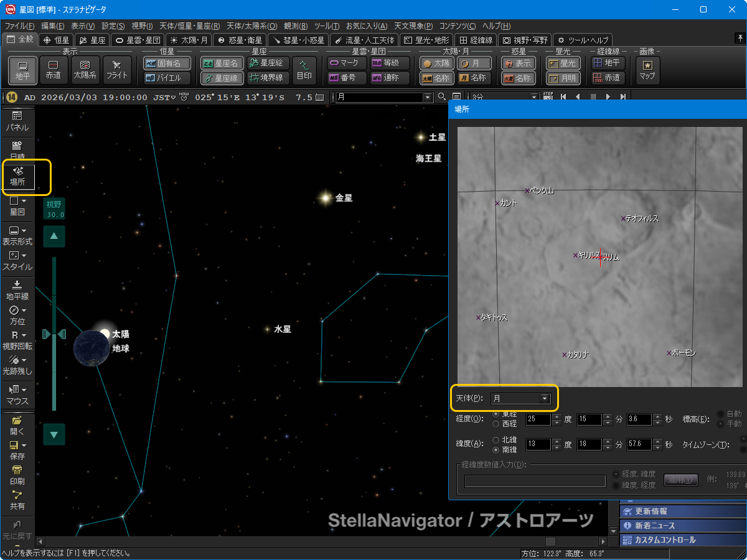Click the 地平 horizon coordinate icon
Screen dimensions: 747x560
(22, 70)
